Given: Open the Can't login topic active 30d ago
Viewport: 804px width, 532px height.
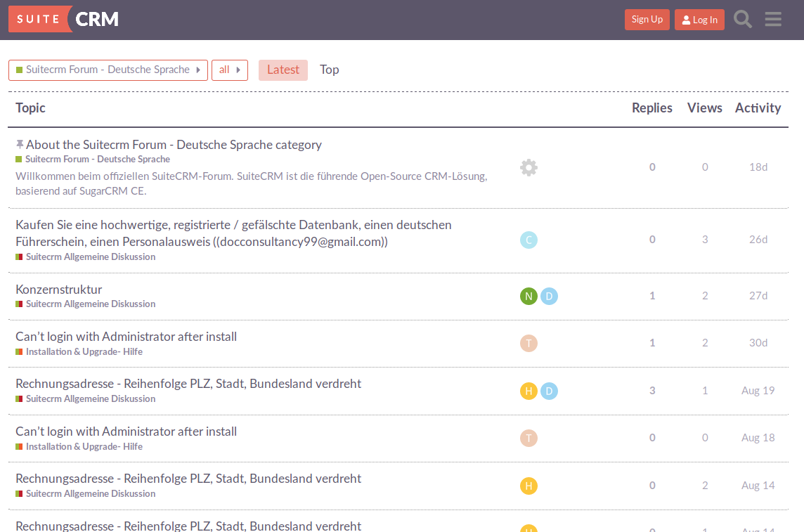Looking at the screenshot, I should [126, 337].
